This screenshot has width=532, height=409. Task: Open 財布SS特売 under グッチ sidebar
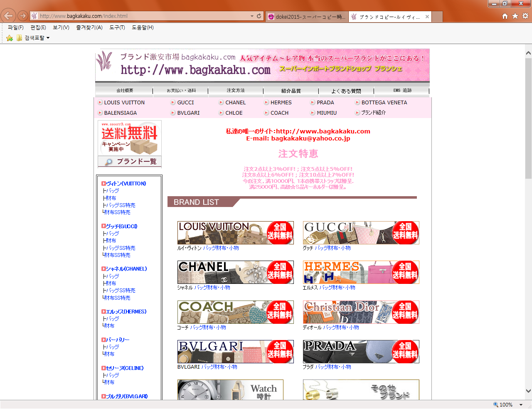pos(117,255)
